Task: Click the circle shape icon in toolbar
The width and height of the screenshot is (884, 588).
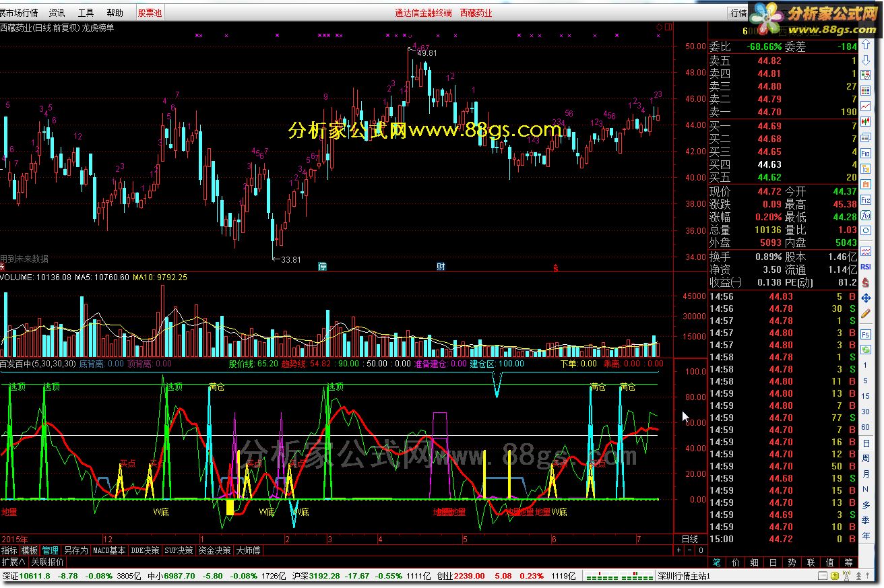Action: click(866, 230)
